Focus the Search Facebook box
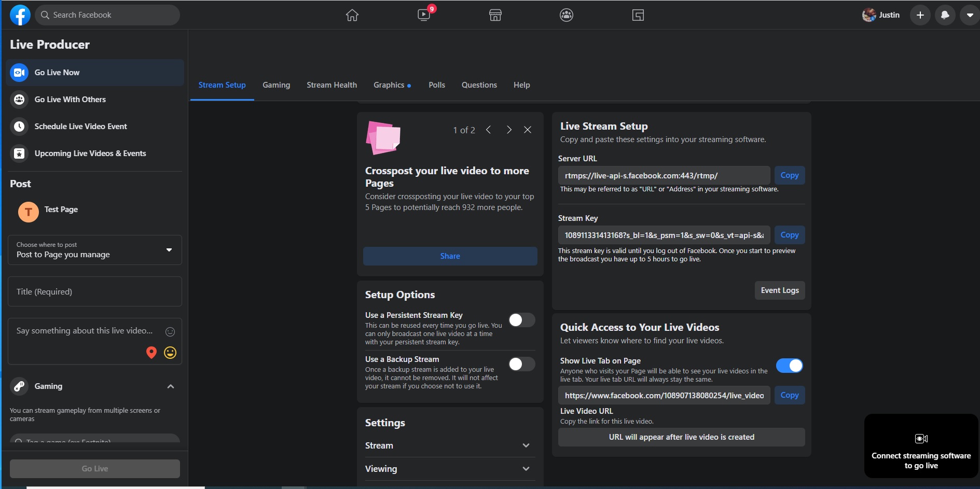This screenshot has width=980, height=489. pos(107,15)
